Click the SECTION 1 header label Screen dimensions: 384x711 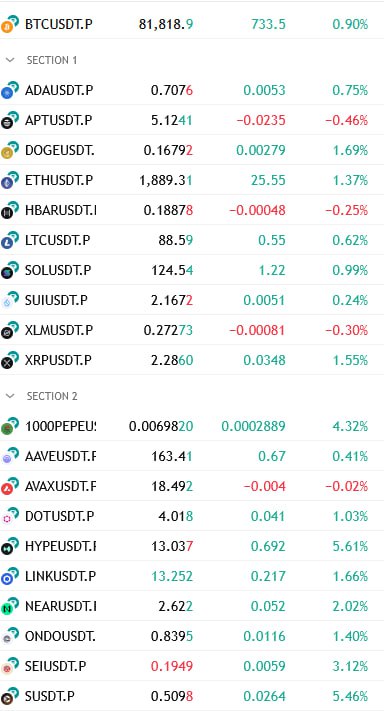click(52, 60)
